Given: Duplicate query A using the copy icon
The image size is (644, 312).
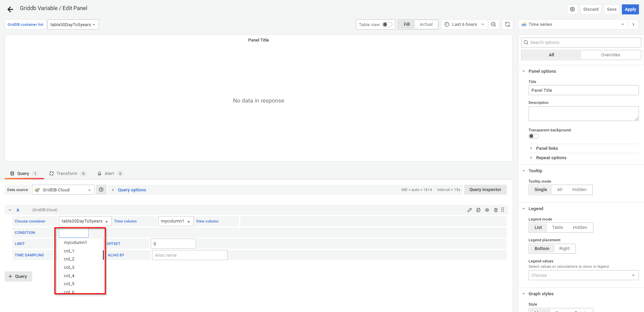Looking at the screenshot, I should [x=478, y=210].
